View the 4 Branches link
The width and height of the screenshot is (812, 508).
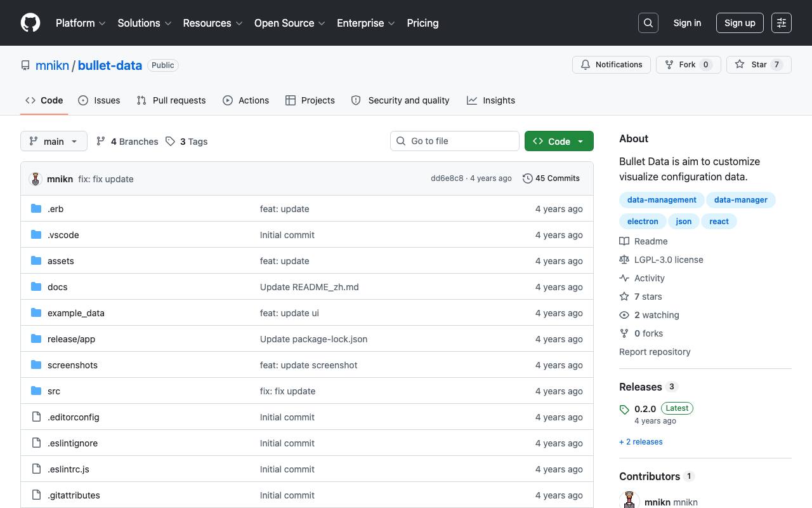click(127, 142)
